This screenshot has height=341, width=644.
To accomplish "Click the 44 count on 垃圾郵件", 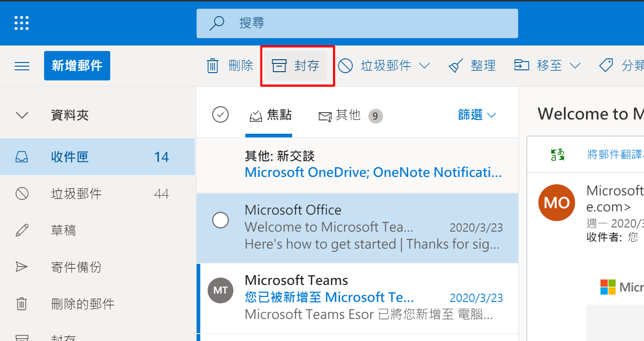I will click(x=162, y=194).
